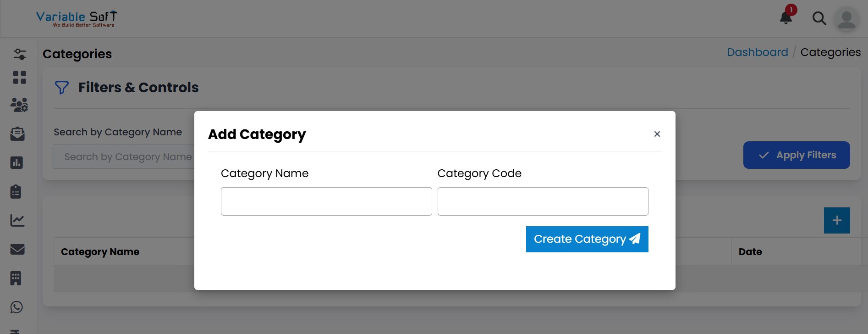Open the envelope mail sidebar icon
The image size is (868, 334).
[17, 249]
